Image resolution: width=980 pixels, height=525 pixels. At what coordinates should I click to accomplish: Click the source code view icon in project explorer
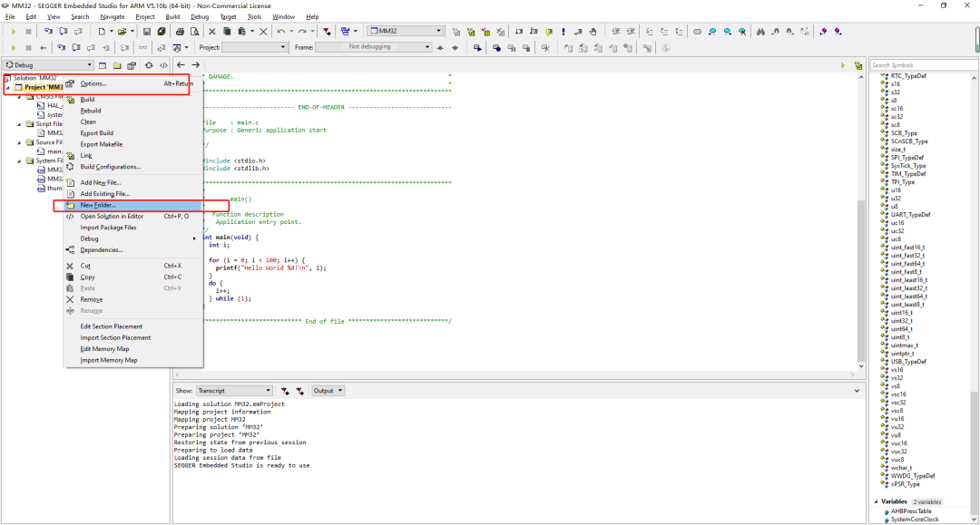[163, 65]
